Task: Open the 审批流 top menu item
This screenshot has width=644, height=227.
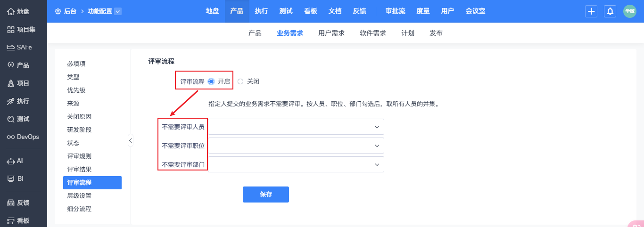Action: pyautogui.click(x=395, y=11)
